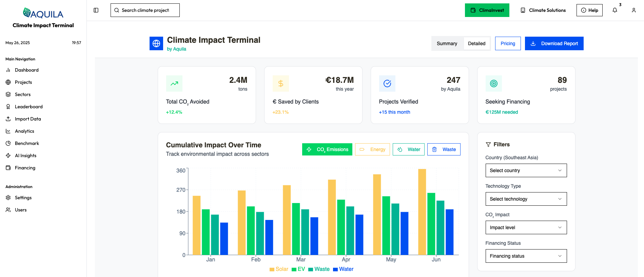Toggle the chart to Energy metric
Viewport: 644px width, 277px height.
pyautogui.click(x=372, y=149)
